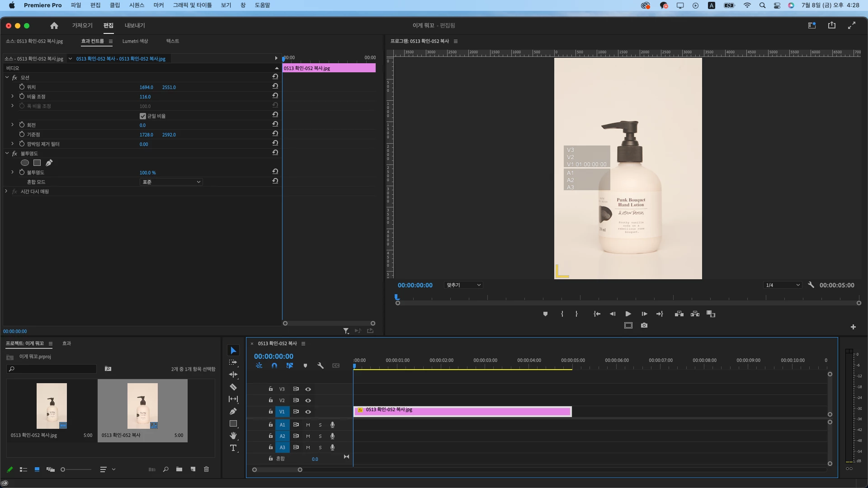Select the Type tool
Screen dimensions: 868x488
[x=233, y=448]
